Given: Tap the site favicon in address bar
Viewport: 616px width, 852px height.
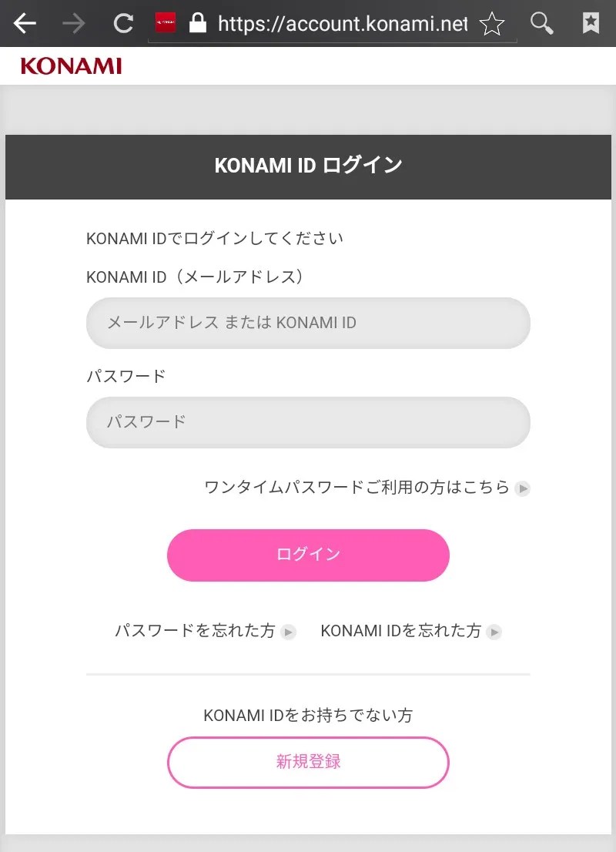Looking at the screenshot, I should (166, 23).
